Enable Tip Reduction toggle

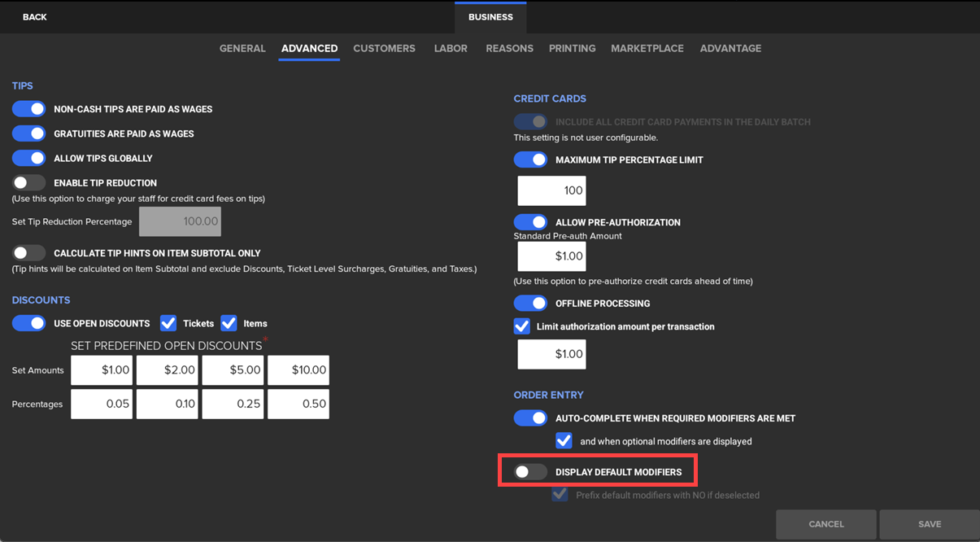pyautogui.click(x=29, y=183)
